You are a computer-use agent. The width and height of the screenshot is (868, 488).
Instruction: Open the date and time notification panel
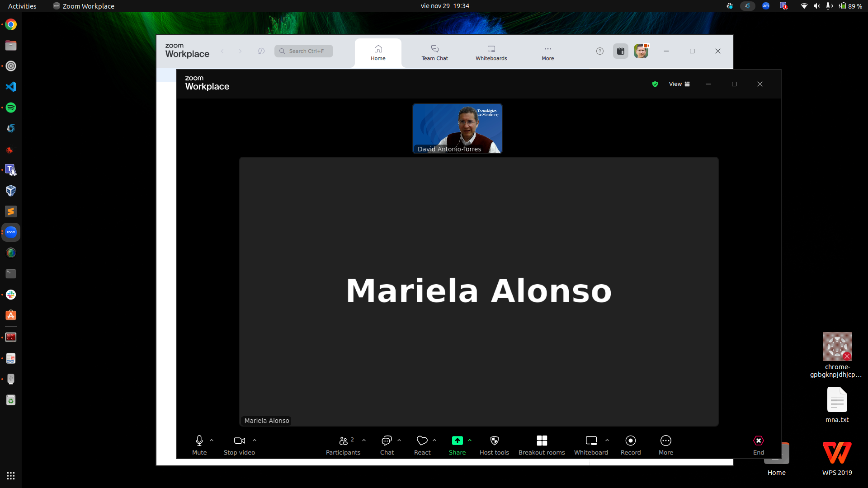[445, 6]
